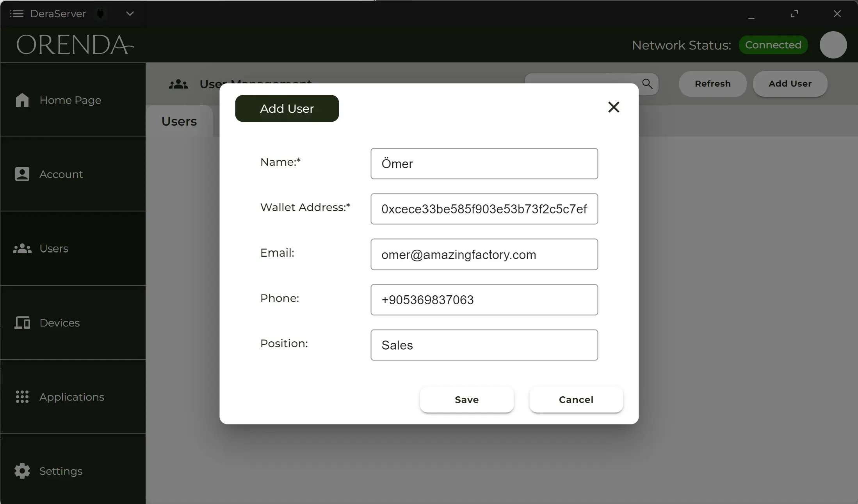The height and width of the screenshot is (504, 858).
Task: Click the Wallet Address input field
Action: 484,209
